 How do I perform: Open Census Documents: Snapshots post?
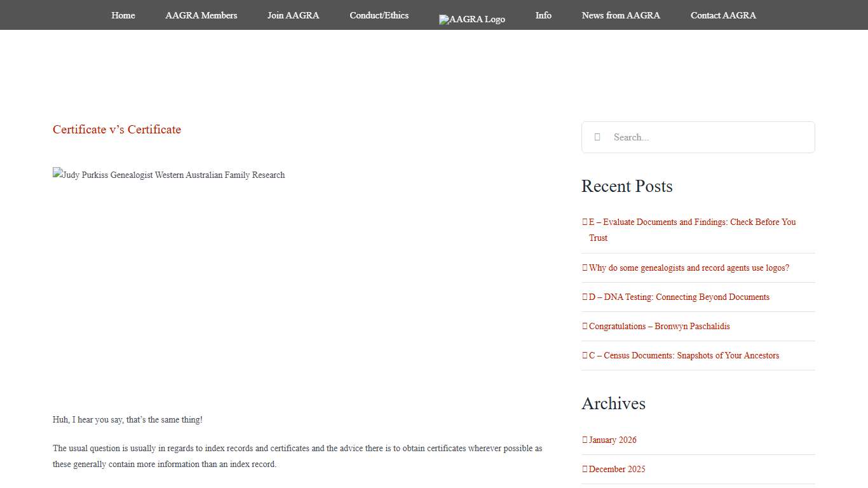[x=684, y=356]
